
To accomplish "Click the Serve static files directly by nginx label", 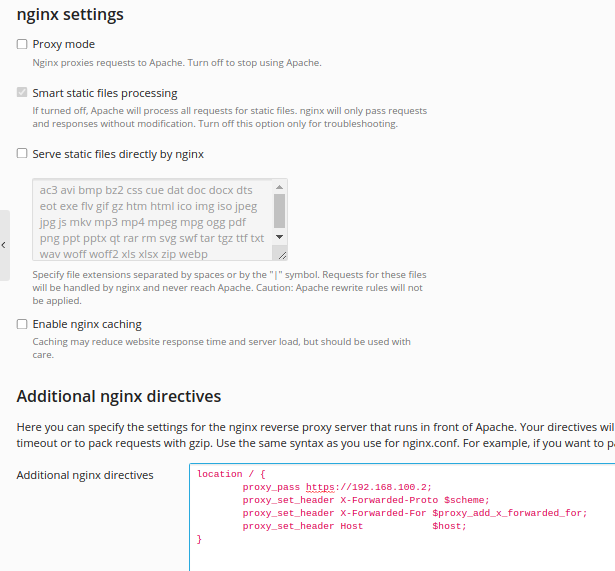I will [118, 154].
